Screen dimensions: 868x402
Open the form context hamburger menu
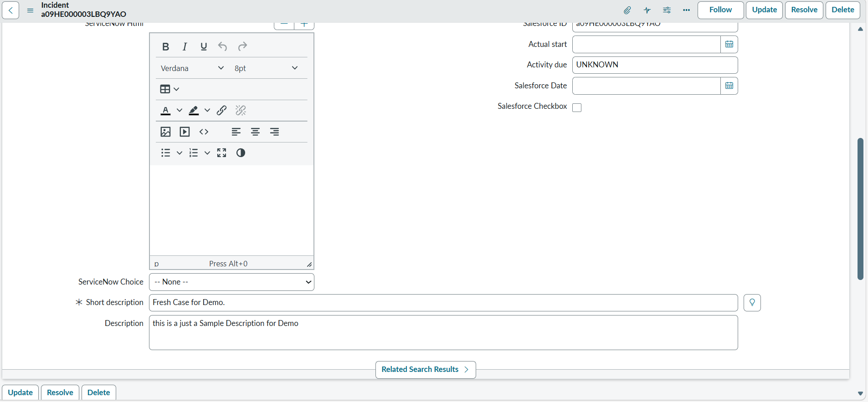[x=31, y=10]
